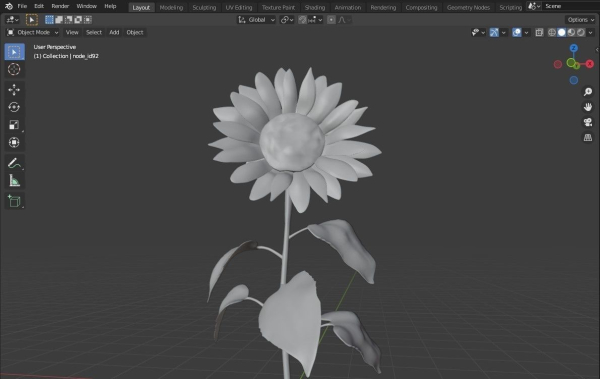Open the viewport Add menu
The height and width of the screenshot is (379, 600).
[x=114, y=33]
